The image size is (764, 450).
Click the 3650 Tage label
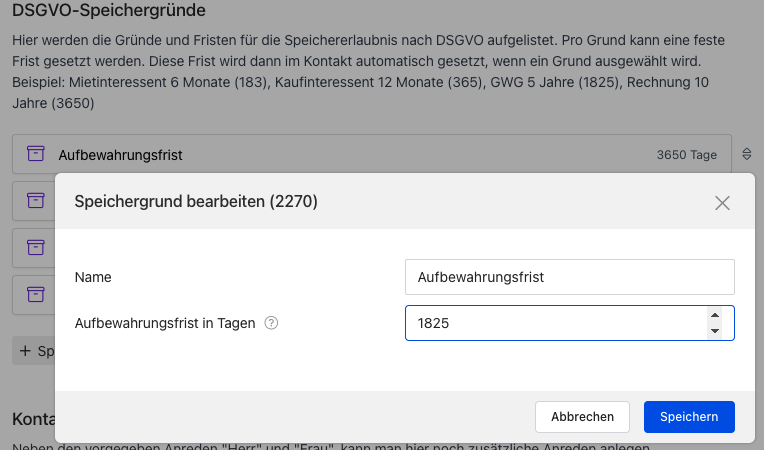pos(687,155)
